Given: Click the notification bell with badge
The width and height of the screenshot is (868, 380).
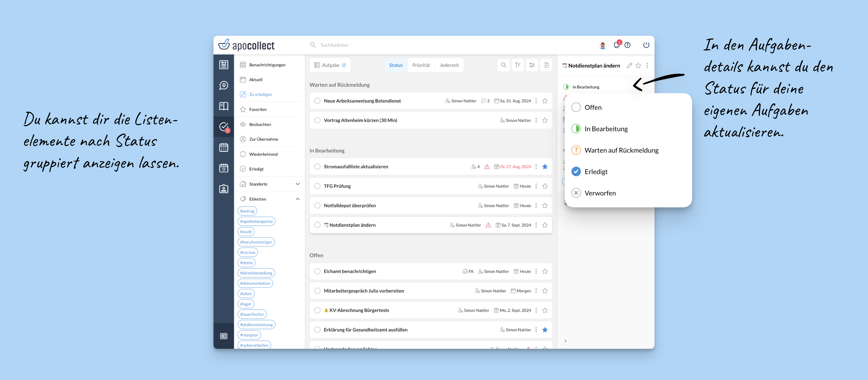Looking at the screenshot, I should point(617,45).
